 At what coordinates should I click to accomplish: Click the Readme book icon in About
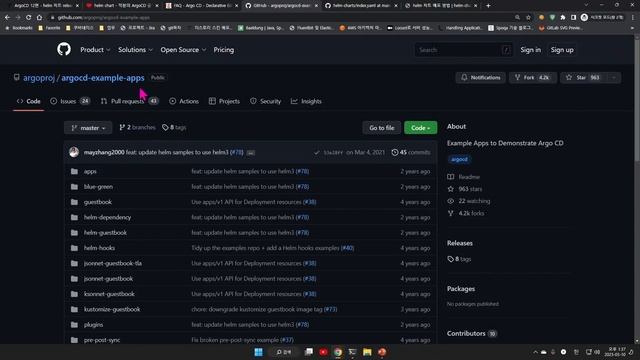(x=451, y=177)
